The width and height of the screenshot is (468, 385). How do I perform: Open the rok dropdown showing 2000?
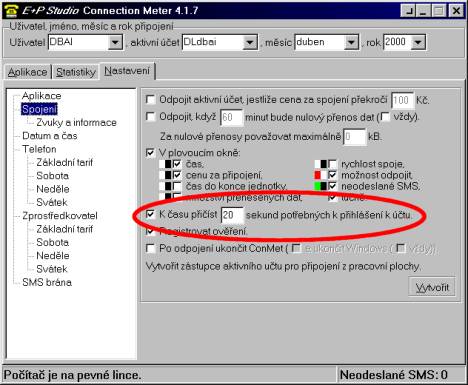click(418, 43)
